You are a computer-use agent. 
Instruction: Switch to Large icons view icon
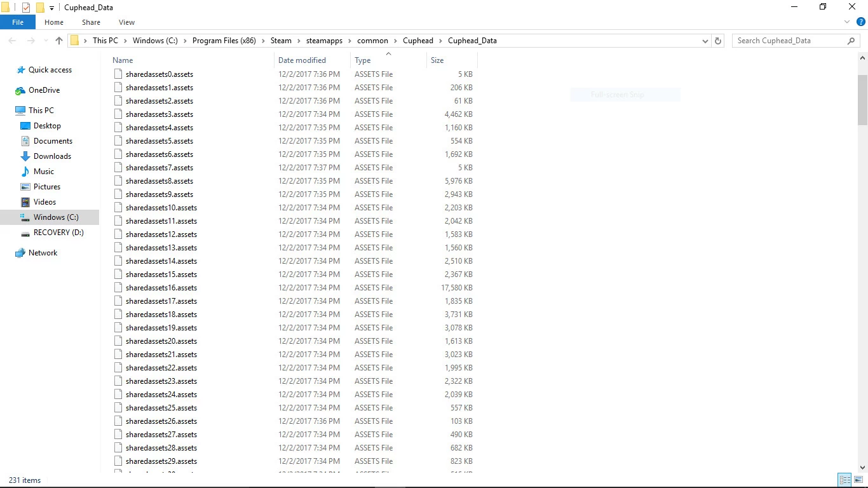[x=858, y=480]
